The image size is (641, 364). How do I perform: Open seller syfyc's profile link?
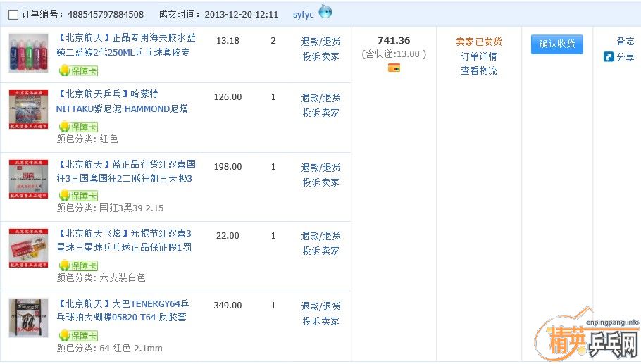click(x=304, y=15)
